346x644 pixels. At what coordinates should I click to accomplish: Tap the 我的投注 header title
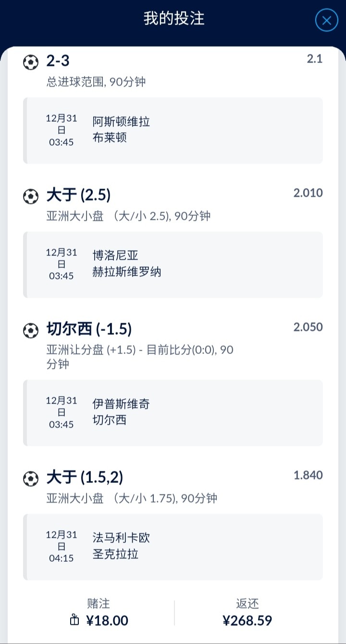pyautogui.click(x=174, y=19)
